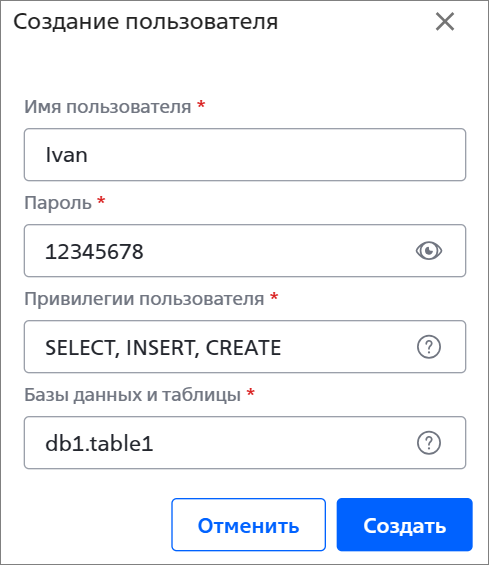Viewport: 489px width, 565px height.
Task: Open help hint for databases and tables field
Action: click(429, 443)
